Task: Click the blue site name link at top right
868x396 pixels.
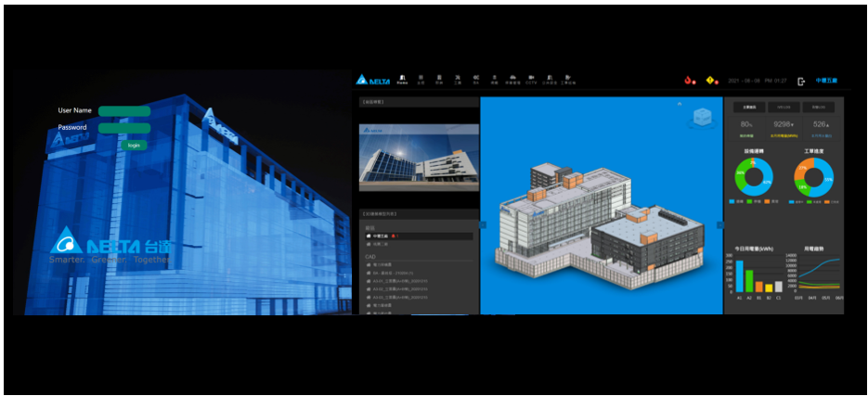Action: tap(826, 81)
